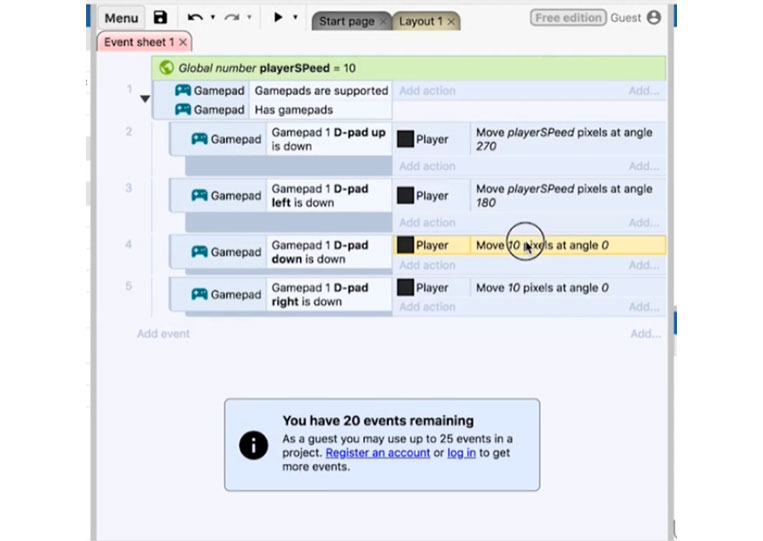Click the Add... link under event 2

pyautogui.click(x=644, y=166)
